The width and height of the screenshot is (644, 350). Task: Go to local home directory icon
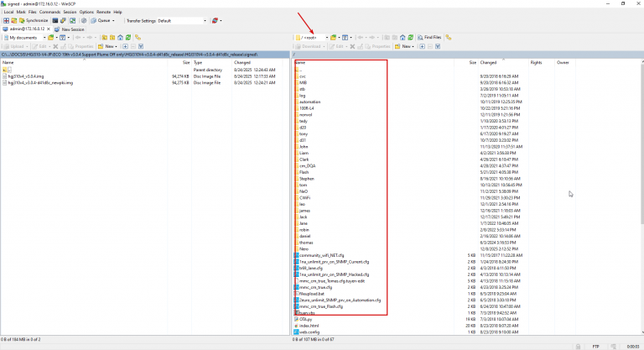click(121, 38)
